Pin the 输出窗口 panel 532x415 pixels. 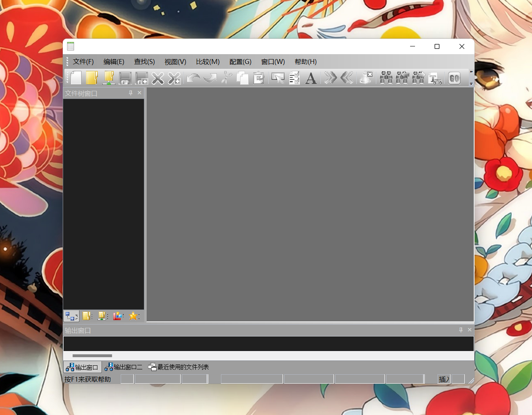[x=461, y=330]
